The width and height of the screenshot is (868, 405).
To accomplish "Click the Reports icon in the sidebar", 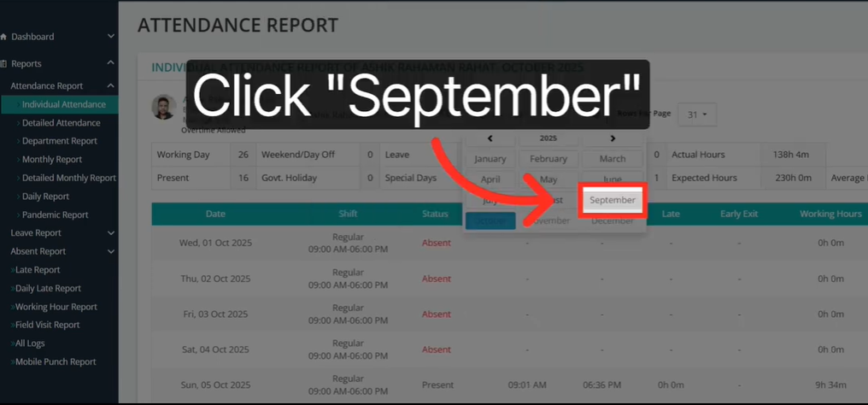I will pyautogui.click(x=3, y=63).
